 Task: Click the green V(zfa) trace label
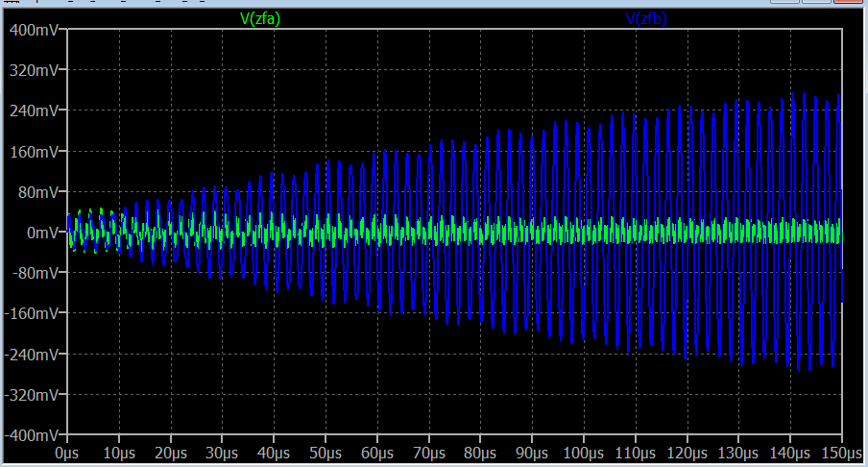point(259,17)
